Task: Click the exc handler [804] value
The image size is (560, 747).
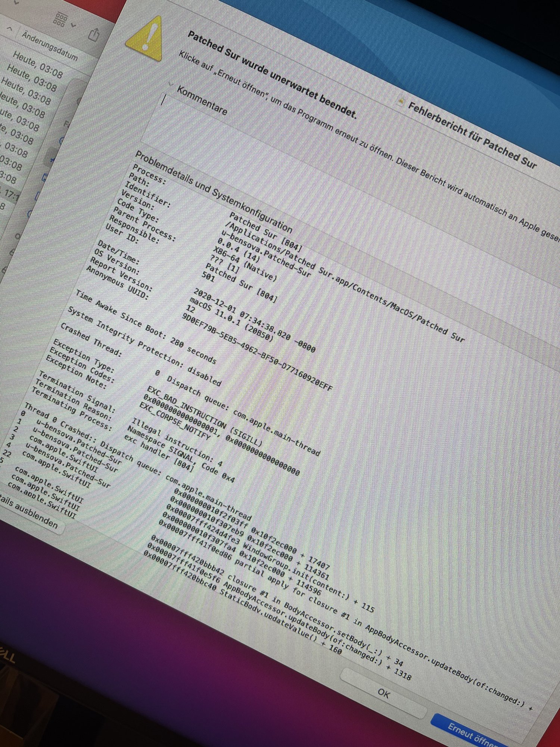Action: [159, 453]
